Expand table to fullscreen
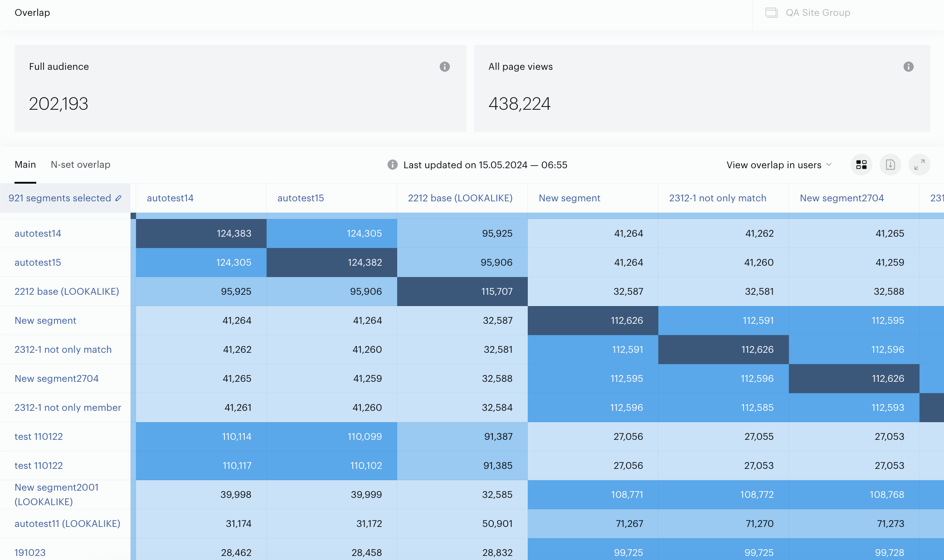 tap(919, 165)
